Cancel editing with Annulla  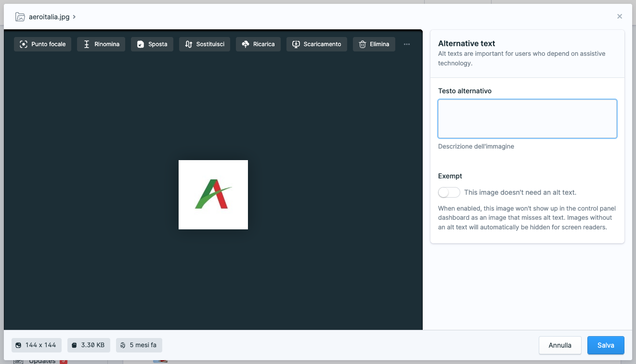point(560,345)
